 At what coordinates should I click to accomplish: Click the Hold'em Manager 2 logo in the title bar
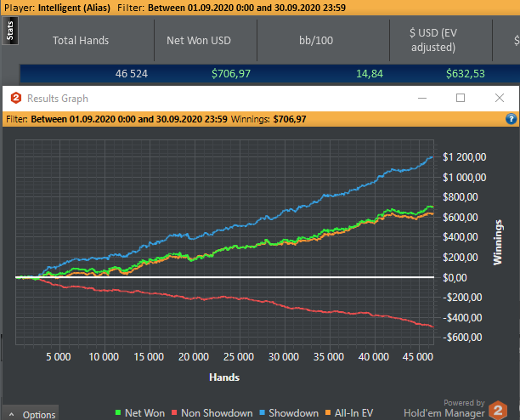coord(16,99)
